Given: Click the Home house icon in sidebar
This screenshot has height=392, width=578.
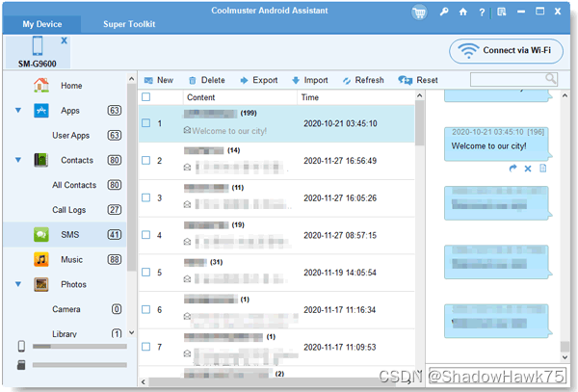Looking at the screenshot, I should click(x=41, y=85).
